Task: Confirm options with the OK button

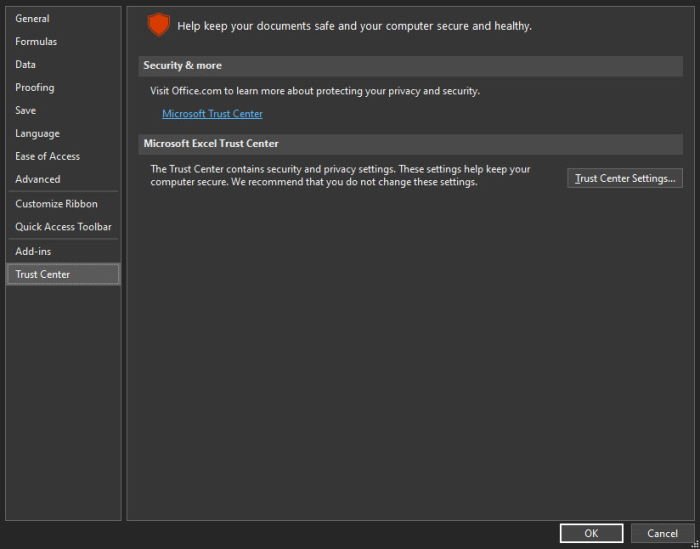Action: (591, 533)
